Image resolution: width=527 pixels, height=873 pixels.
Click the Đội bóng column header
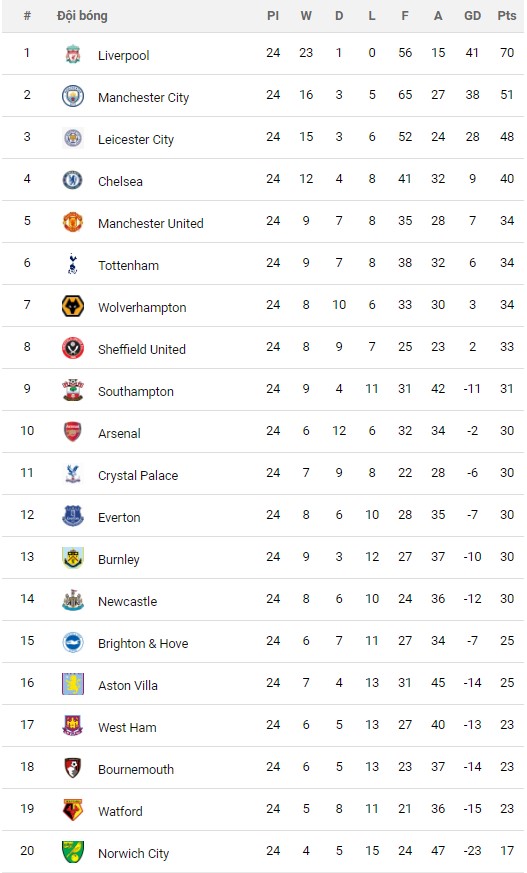point(82,16)
